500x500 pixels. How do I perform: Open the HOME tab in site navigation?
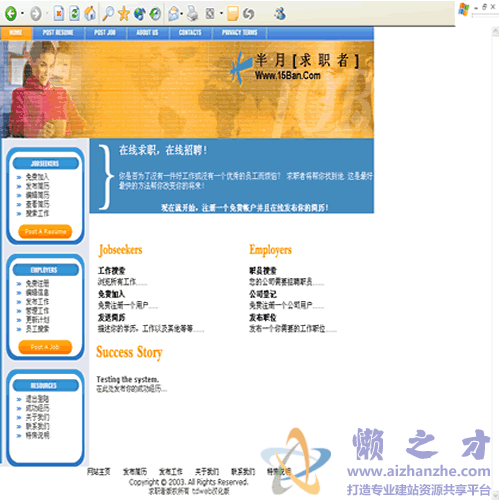click(x=16, y=33)
